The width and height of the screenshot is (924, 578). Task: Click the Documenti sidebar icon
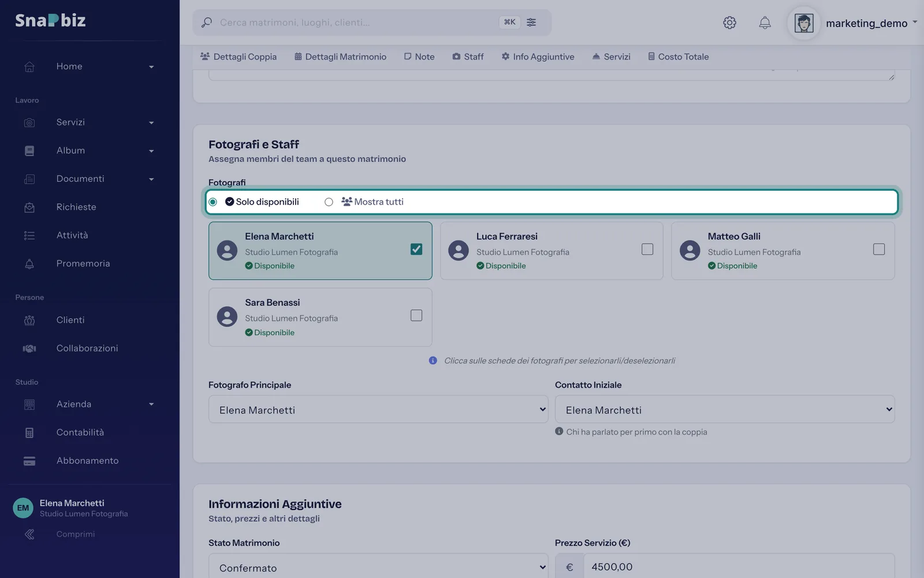click(29, 179)
